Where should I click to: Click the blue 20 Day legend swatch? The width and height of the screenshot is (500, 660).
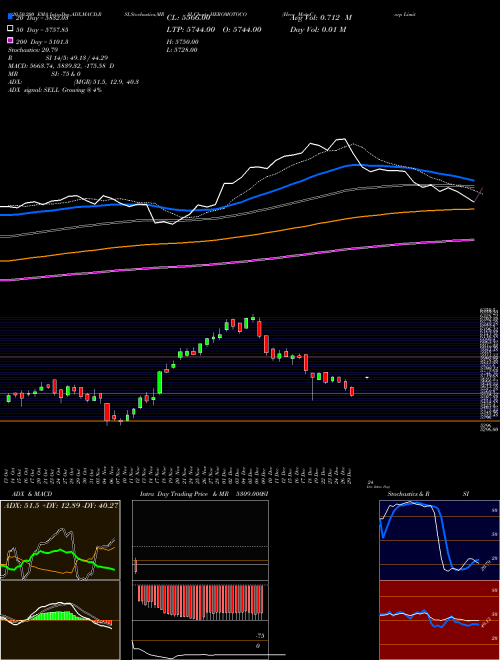[11, 16]
